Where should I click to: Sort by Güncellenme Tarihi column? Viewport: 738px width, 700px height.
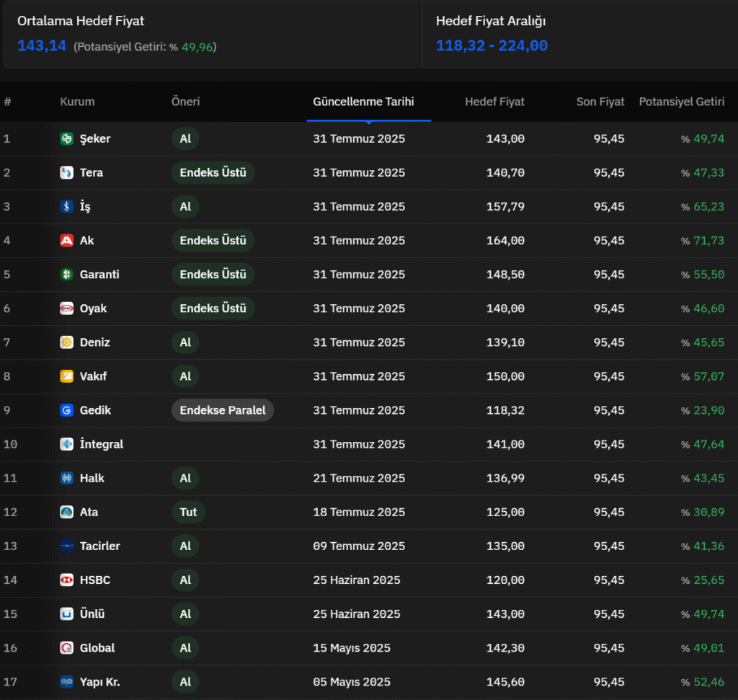coord(363,102)
